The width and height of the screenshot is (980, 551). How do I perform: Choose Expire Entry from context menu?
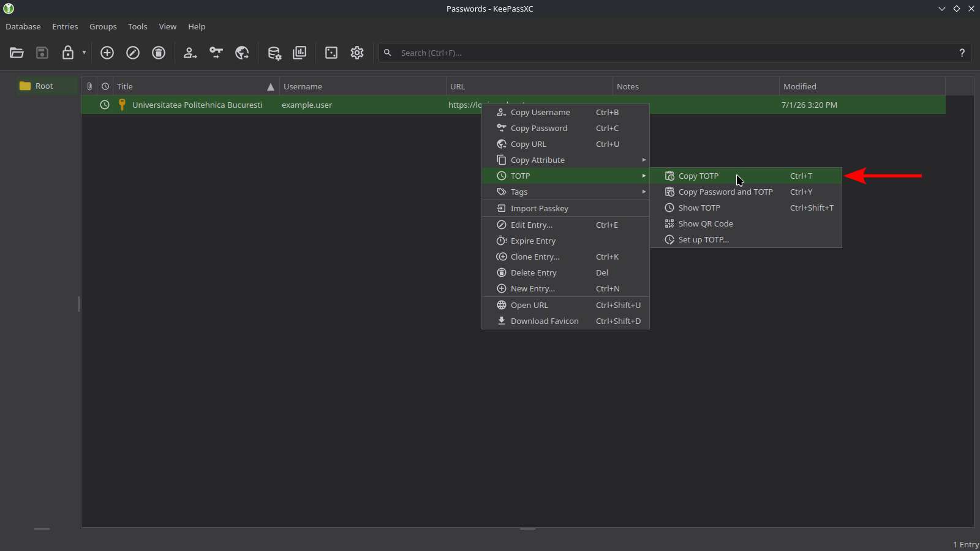pyautogui.click(x=565, y=241)
